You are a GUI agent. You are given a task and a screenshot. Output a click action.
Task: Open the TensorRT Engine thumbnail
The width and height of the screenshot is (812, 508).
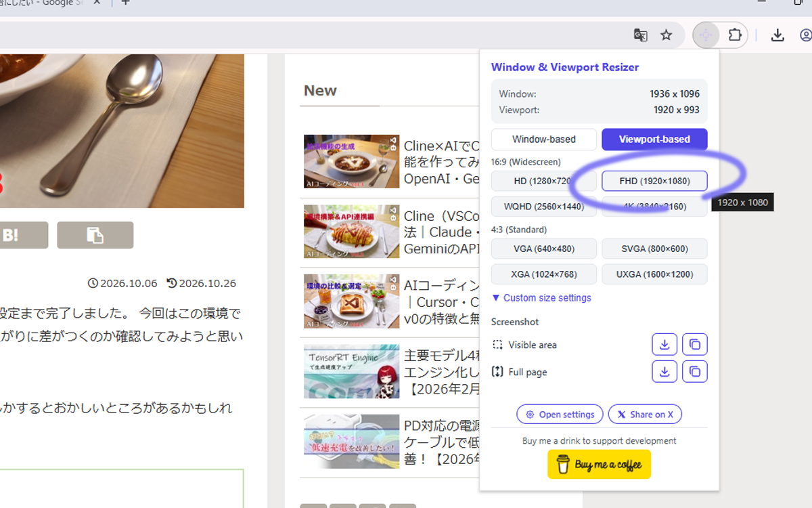(351, 371)
